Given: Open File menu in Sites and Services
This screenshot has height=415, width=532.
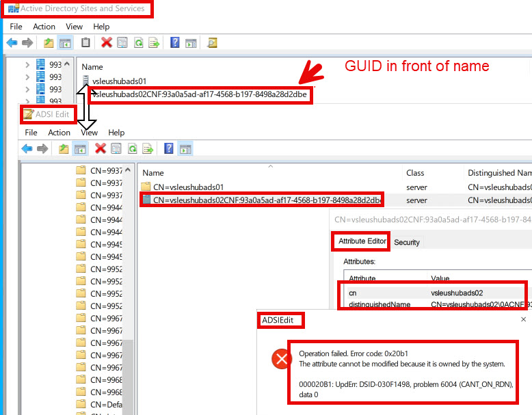Looking at the screenshot, I should 16,27.
